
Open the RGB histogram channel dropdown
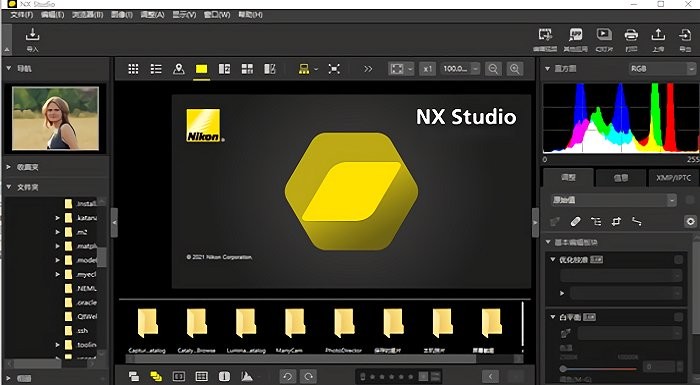pyautogui.click(x=662, y=69)
